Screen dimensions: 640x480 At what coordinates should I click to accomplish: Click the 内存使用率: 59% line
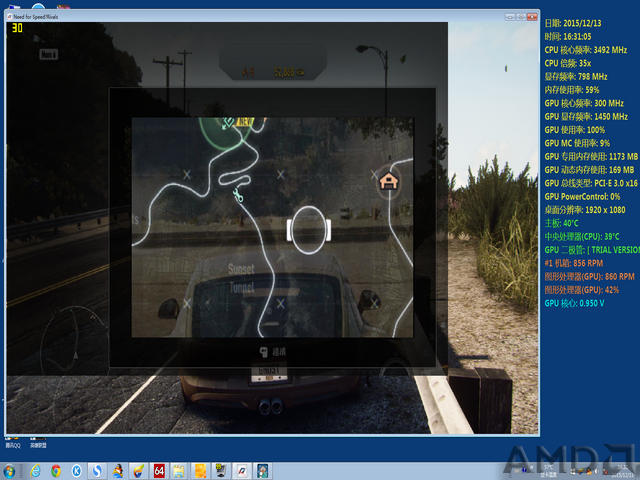[572, 90]
